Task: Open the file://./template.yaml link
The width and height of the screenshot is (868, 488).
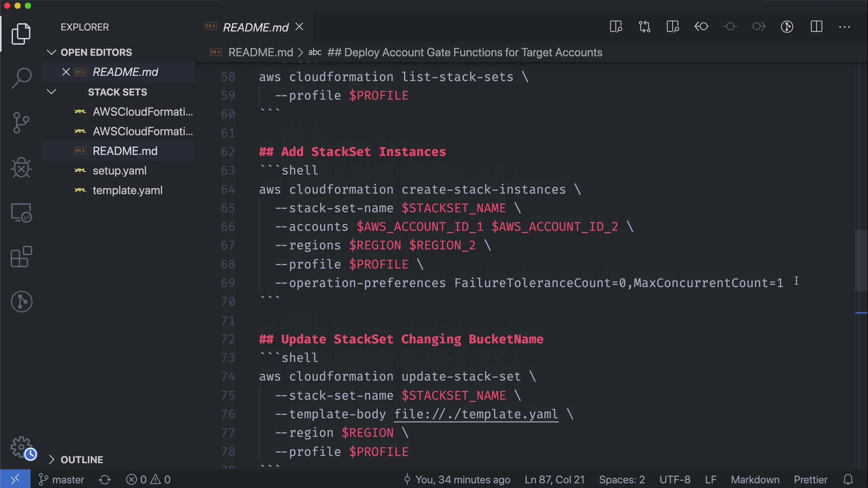Action: pyautogui.click(x=476, y=414)
